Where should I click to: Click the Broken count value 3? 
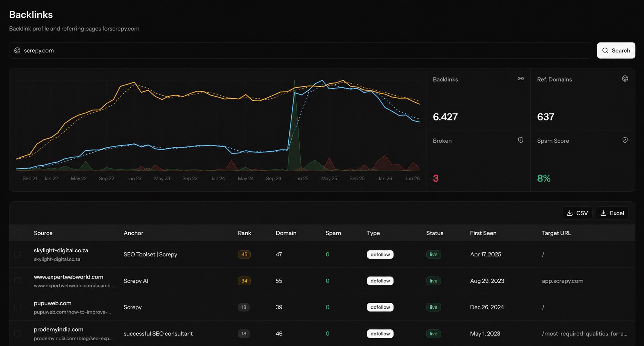pyautogui.click(x=436, y=178)
